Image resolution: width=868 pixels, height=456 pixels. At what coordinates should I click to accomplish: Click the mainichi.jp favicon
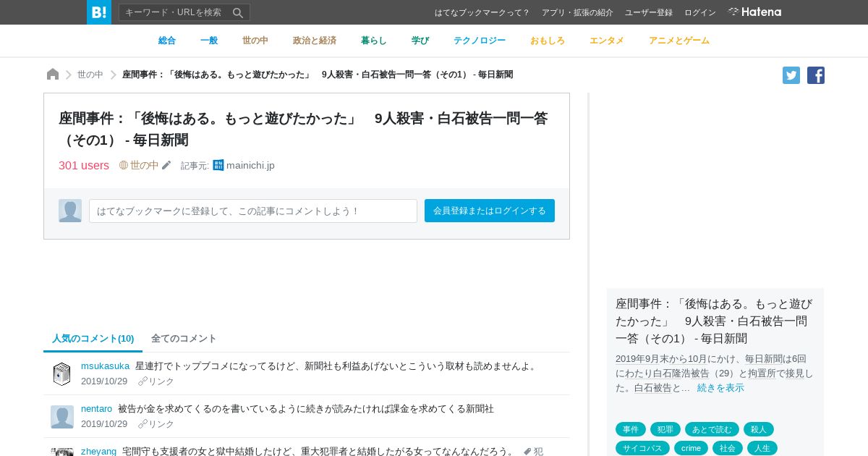click(x=218, y=165)
